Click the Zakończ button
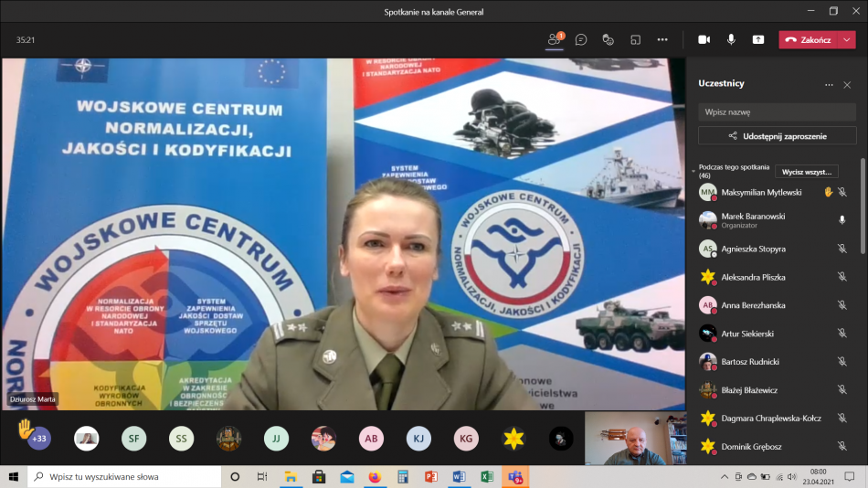This screenshot has width=868, height=488. 809,40
